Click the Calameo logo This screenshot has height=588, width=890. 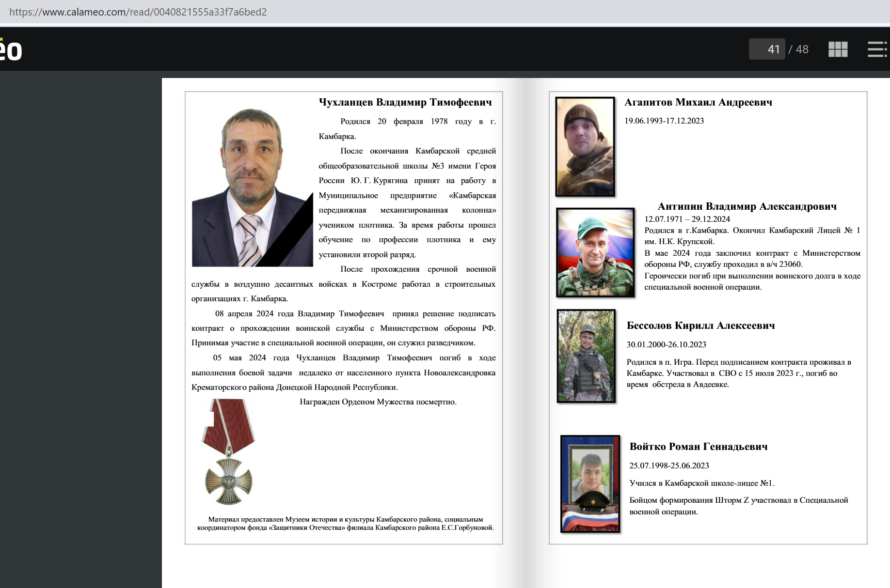pos(11,49)
